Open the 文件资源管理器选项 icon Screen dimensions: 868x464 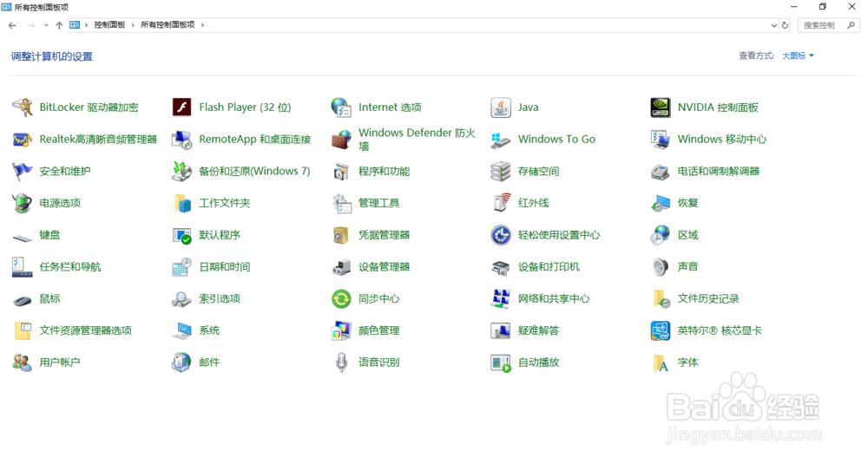click(23, 330)
